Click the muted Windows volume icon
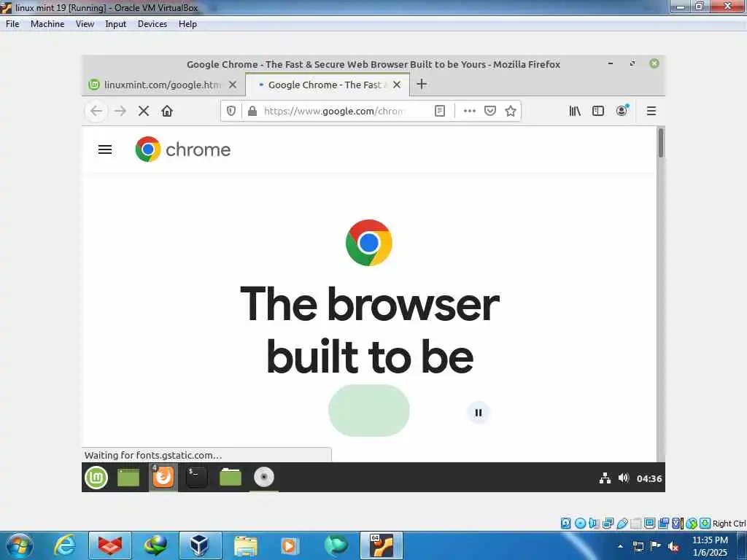747x560 pixels. click(x=673, y=546)
